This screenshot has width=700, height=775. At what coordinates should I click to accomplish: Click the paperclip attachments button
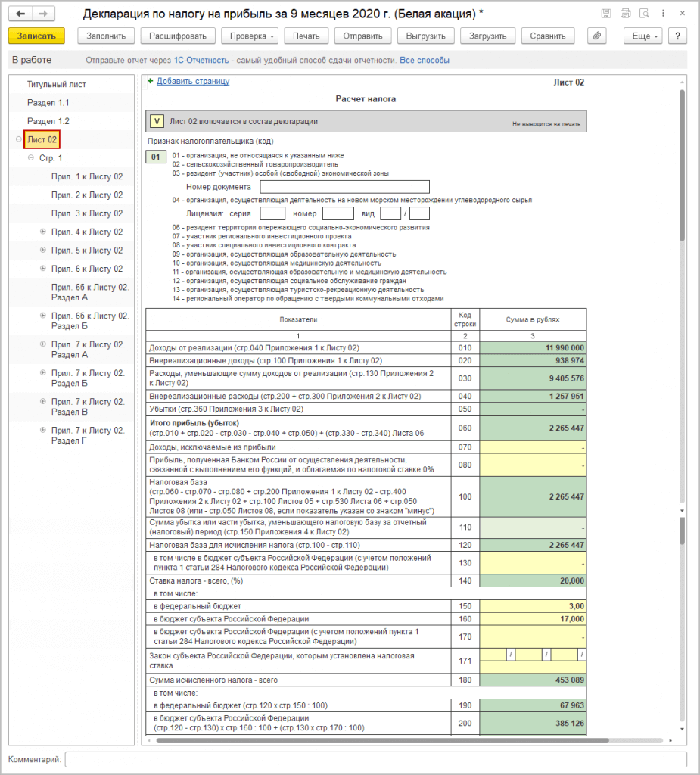pos(598,36)
